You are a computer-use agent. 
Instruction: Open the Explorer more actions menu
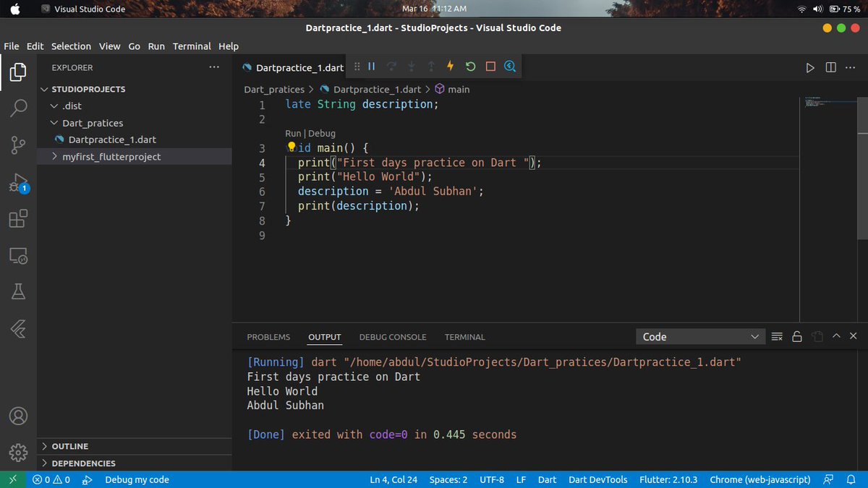214,67
